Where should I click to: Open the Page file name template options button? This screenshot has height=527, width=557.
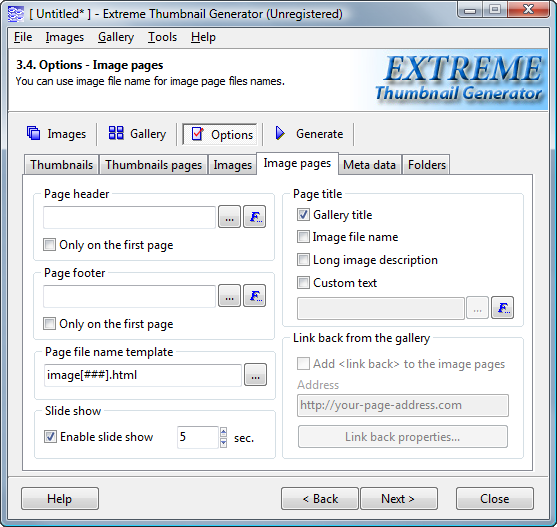[x=255, y=375]
